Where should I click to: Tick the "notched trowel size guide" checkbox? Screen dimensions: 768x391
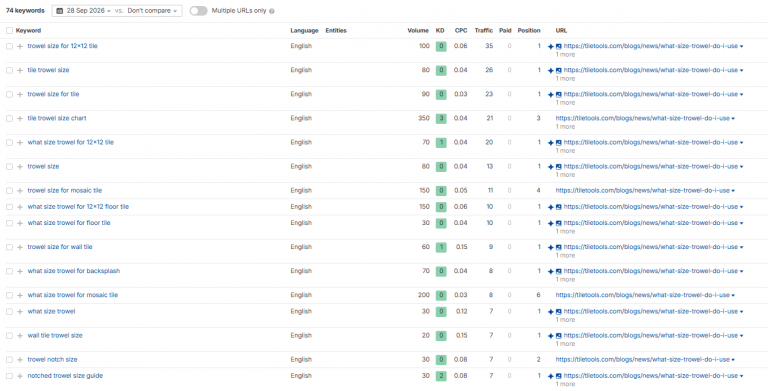[x=9, y=376]
